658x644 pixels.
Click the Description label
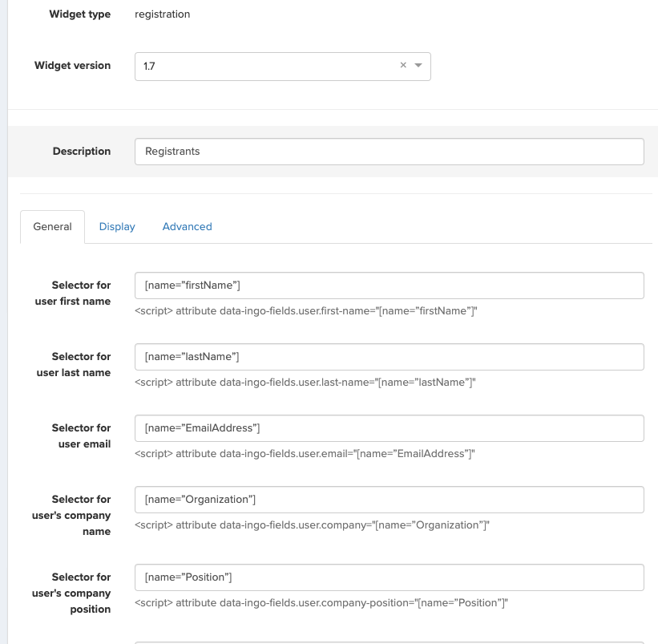coord(81,151)
